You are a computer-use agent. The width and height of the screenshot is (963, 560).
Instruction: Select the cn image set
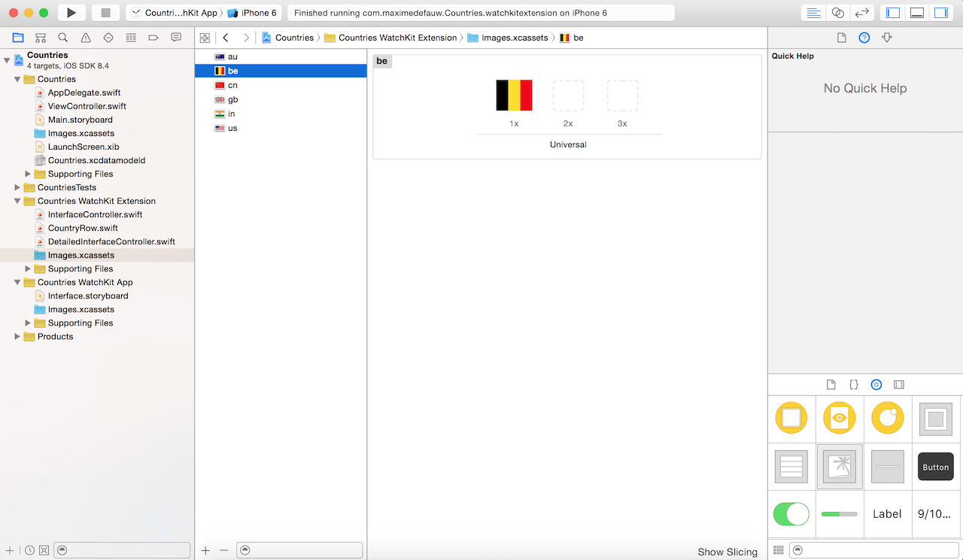click(x=232, y=85)
